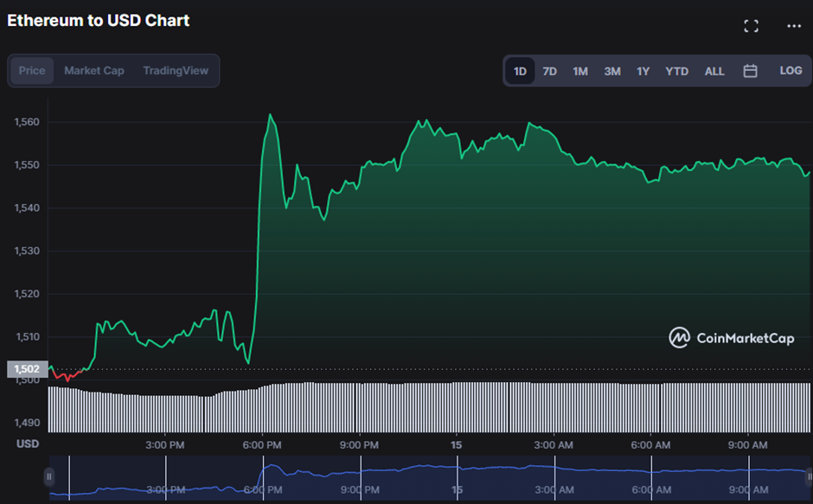This screenshot has width=813, height=504.
Task: Open the TradingView chart tab
Action: click(176, 71)
